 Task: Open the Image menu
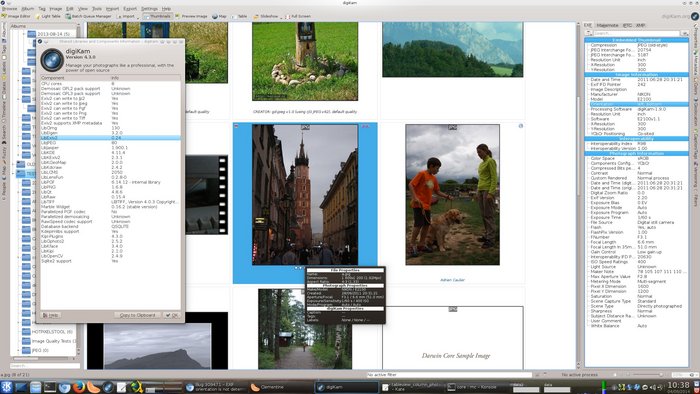[x=56, y=8]
